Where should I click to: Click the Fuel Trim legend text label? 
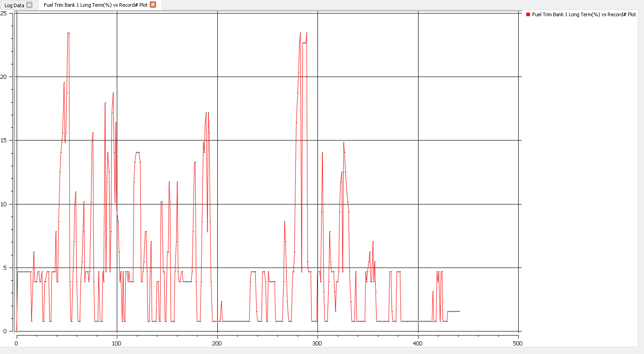coord(584,14)
